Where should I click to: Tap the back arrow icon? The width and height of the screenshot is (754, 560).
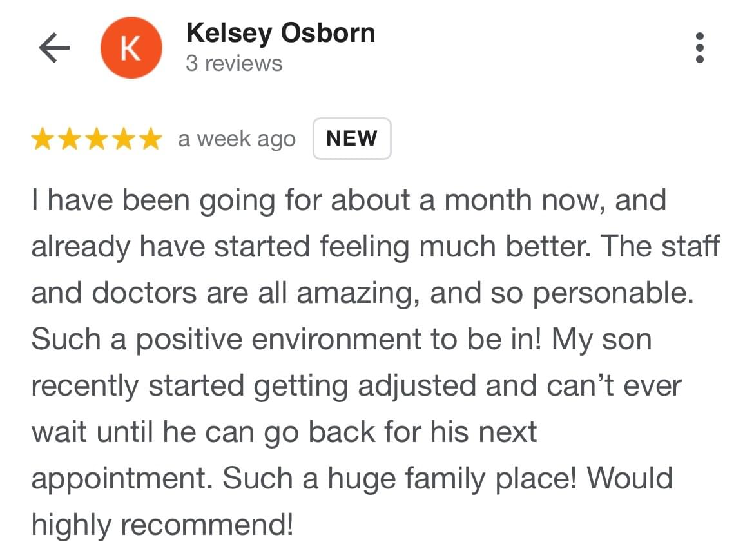click(x=54, y=48)
